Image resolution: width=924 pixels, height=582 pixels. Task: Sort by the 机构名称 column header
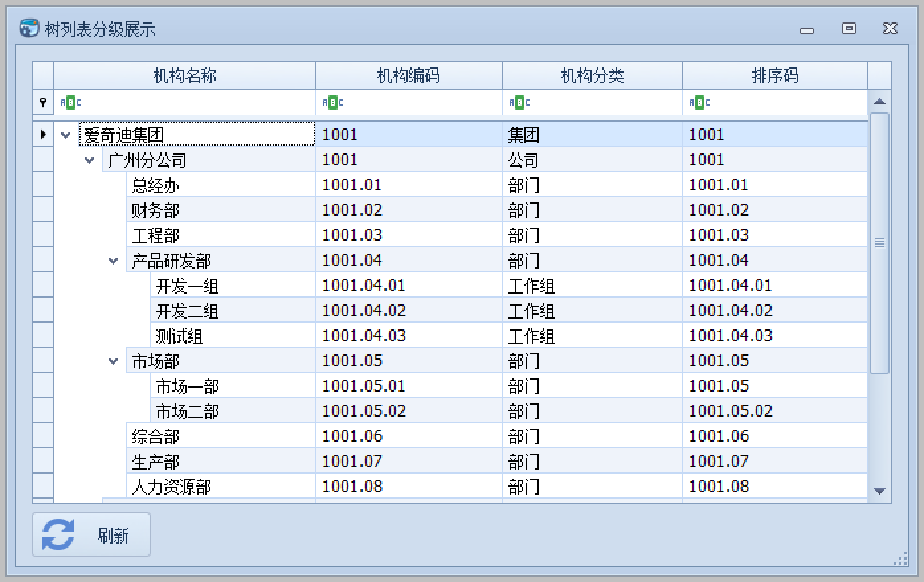pyautogui.click(x=185, y=75)
